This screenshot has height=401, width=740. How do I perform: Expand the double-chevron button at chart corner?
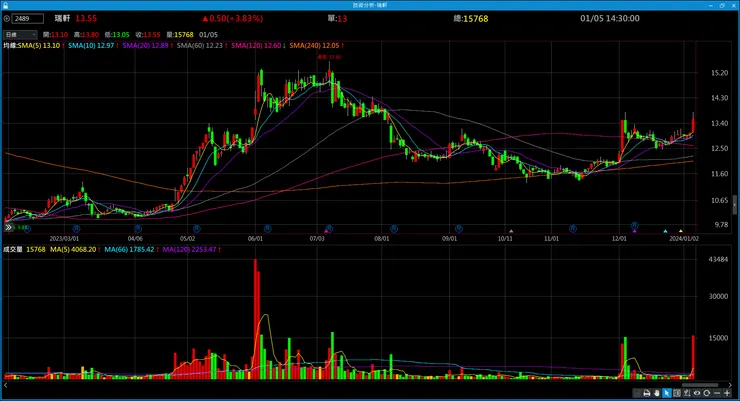8,227
